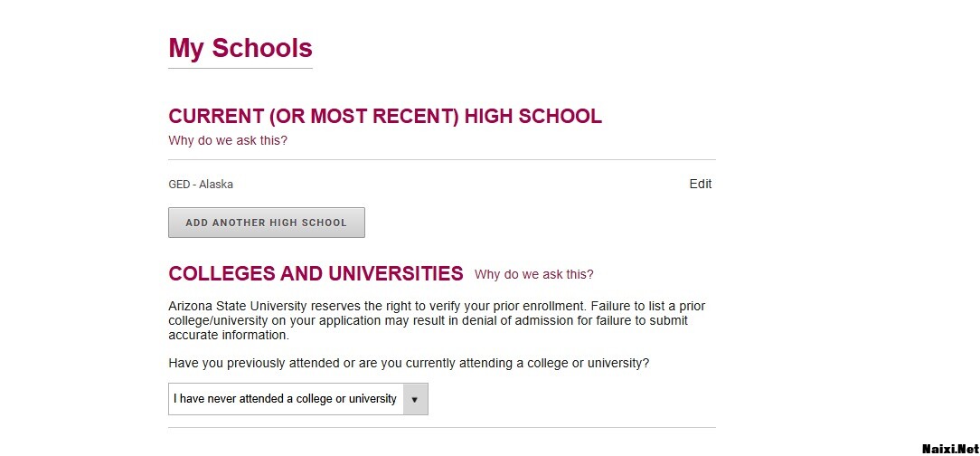
Task: Click the "Have you previously attended" question text
Action: pos(409,363)
